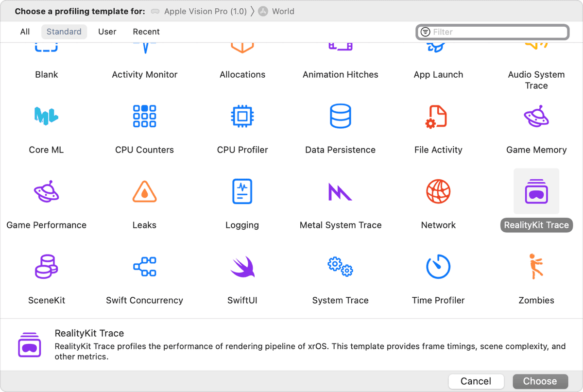
Task: Click the Activity Monitor label text
Action: click(144, 74)
